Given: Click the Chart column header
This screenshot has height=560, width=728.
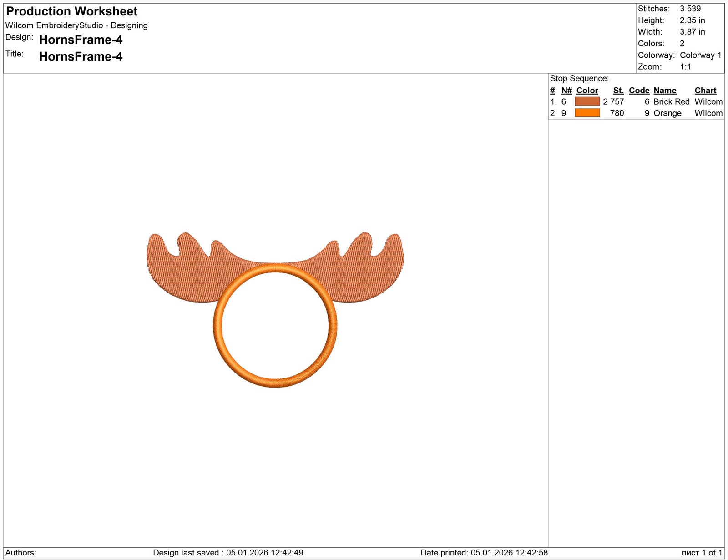Looking at the screenshot, I should [705, 91].
